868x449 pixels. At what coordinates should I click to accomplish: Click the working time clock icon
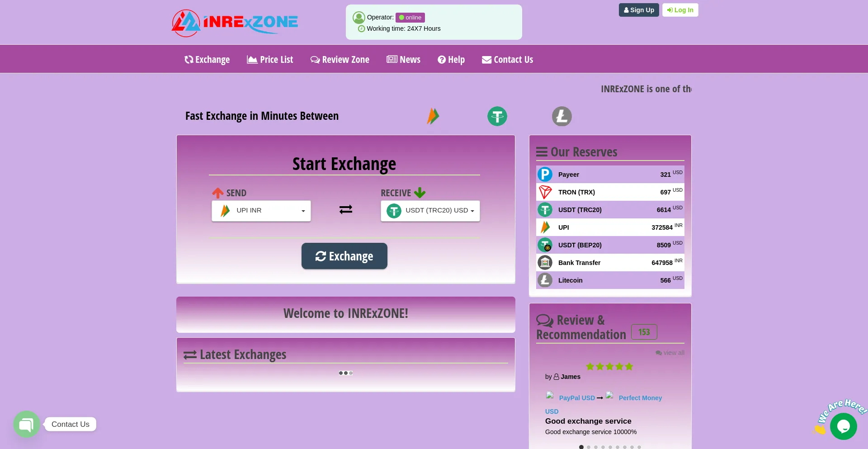click(x=361, y=28)
